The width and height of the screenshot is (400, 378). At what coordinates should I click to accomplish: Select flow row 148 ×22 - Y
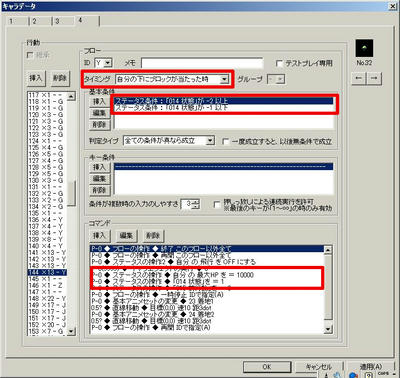point(47,298)
